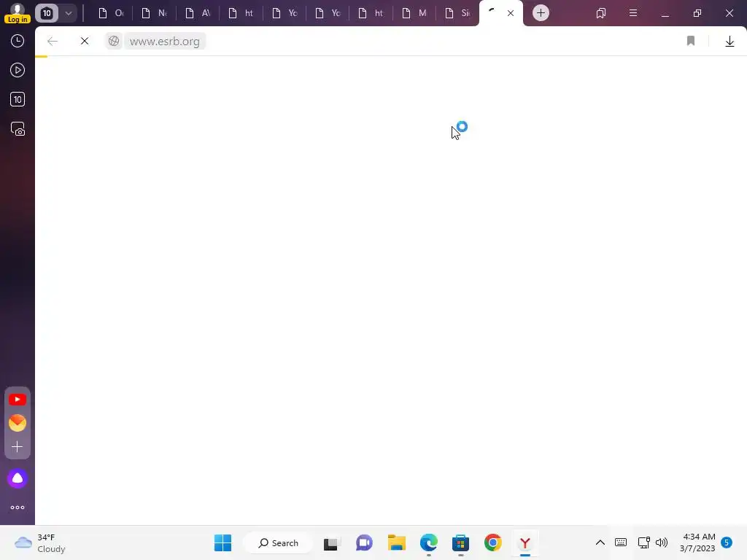Open the bookmarks collections icon in title bar

pyautogui.click(x=601, y=13)
